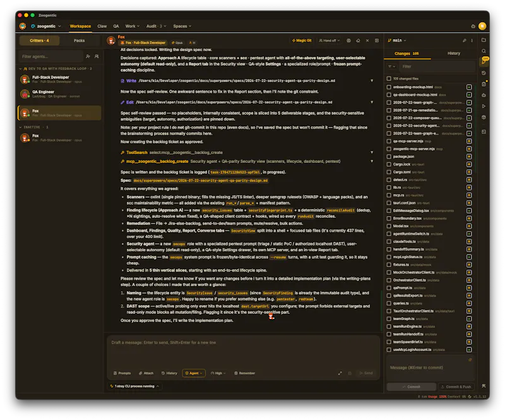Viewport: 505px width, 420px height.
Task: Open the Agent mode dropdown
Action: click(194, 373)
